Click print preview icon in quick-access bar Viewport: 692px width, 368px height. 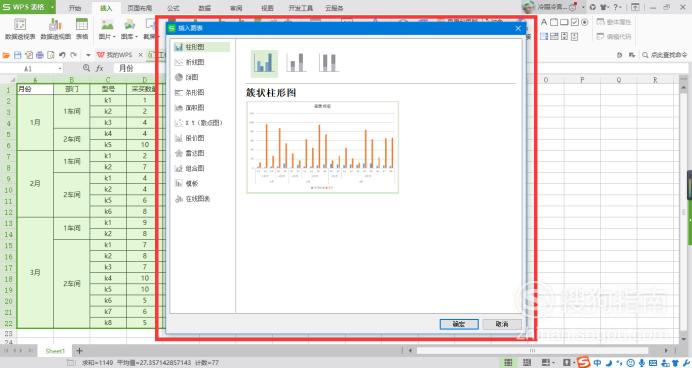point(51,55)
